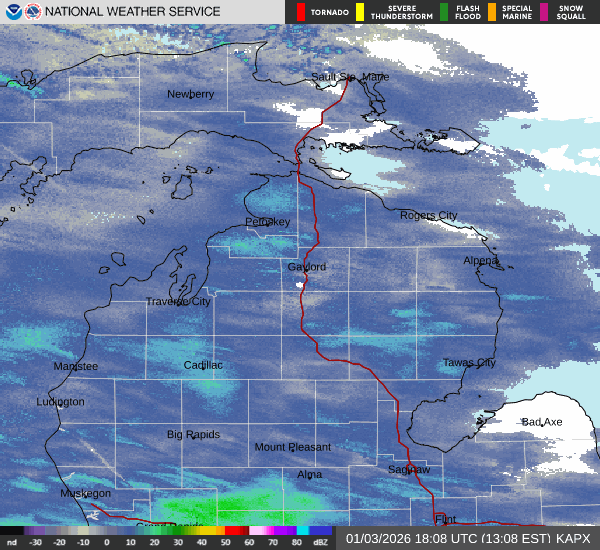Image resolution: width=600 pixels, height=550 pixels.
Task: Click the National Weather Service emblem
Action: pyautogui.click(x=32, y=12)
